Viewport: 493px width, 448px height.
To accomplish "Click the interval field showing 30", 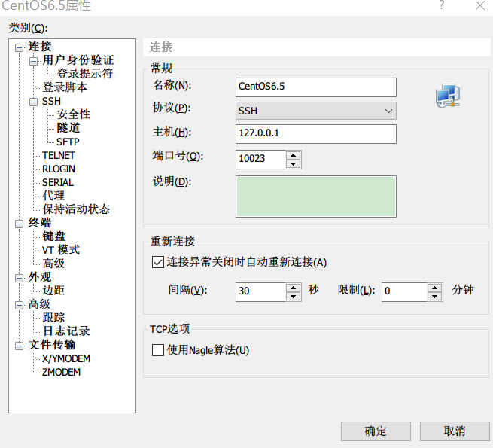I will [x=260, y=291].
